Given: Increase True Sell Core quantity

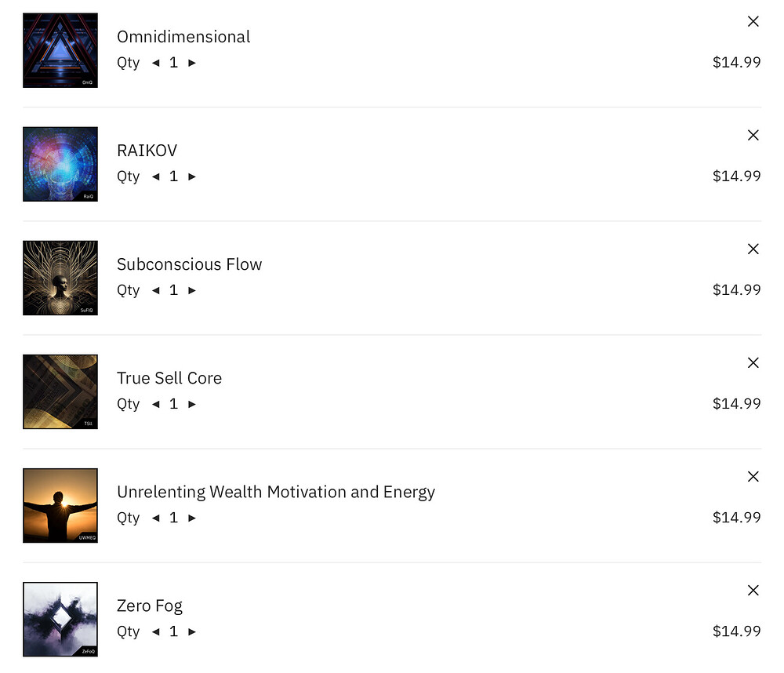Looking at the screenshot, I should (x=192, y=404).
